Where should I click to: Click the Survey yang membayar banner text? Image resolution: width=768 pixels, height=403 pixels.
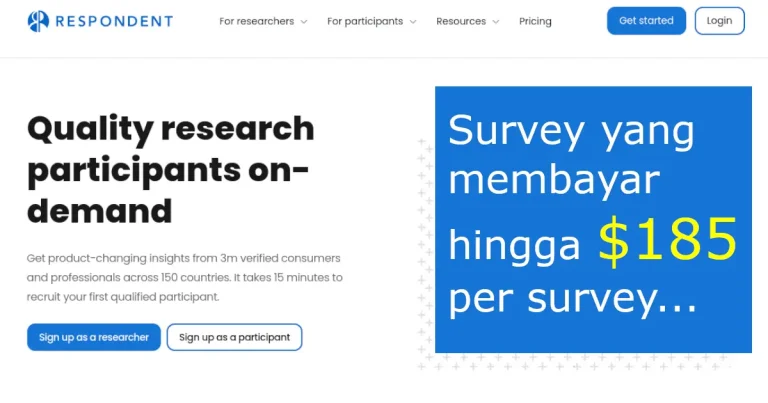[x=571, y=155]
